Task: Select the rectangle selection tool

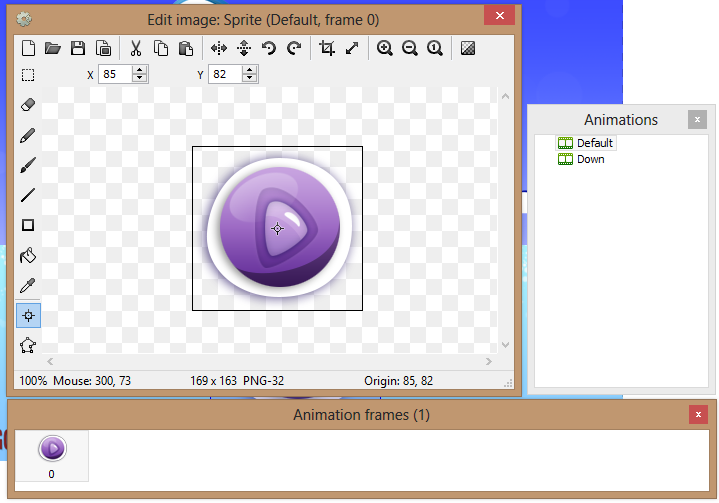Action: (x=28, y=75)
